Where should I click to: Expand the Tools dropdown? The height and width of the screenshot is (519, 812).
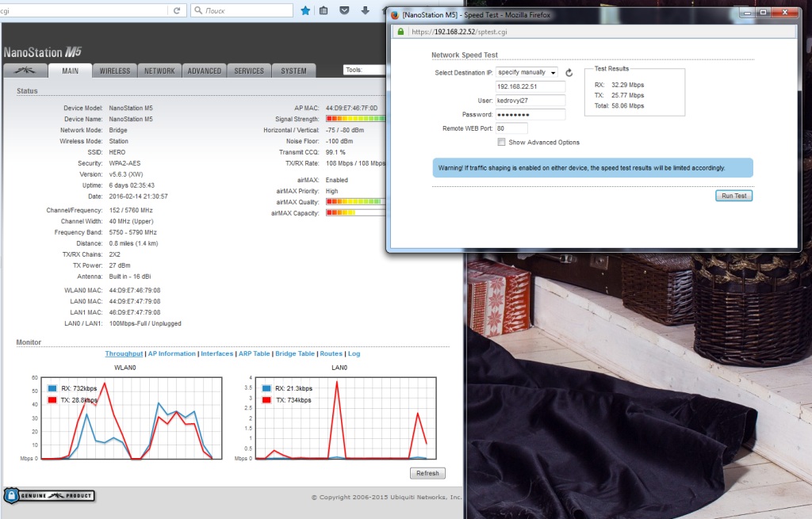[365, 70]
